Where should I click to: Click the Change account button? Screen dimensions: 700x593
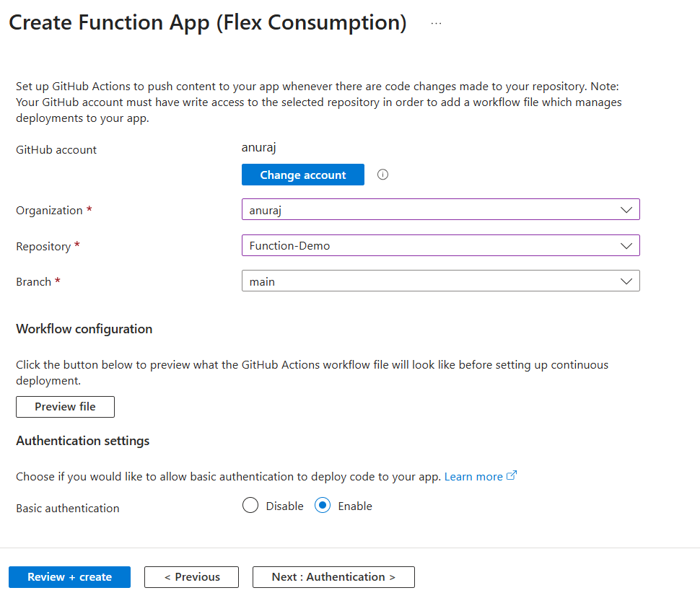[302, 175]
